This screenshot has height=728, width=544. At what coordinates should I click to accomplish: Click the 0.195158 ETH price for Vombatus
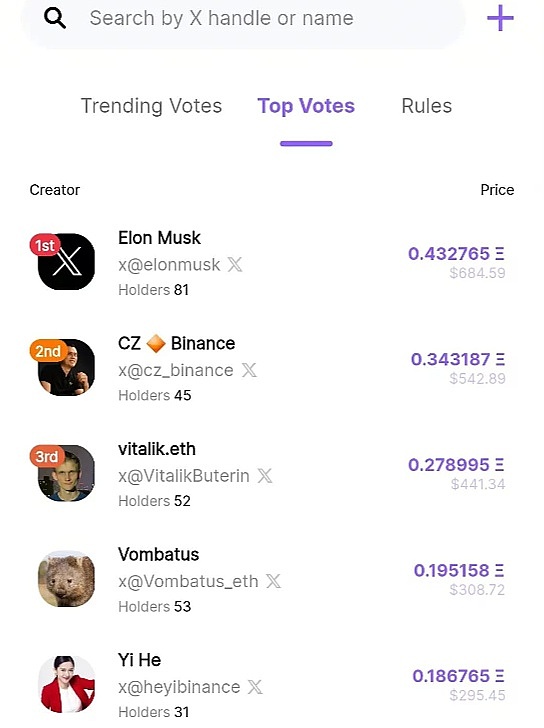pyautogui.click(x=459, y=570)
